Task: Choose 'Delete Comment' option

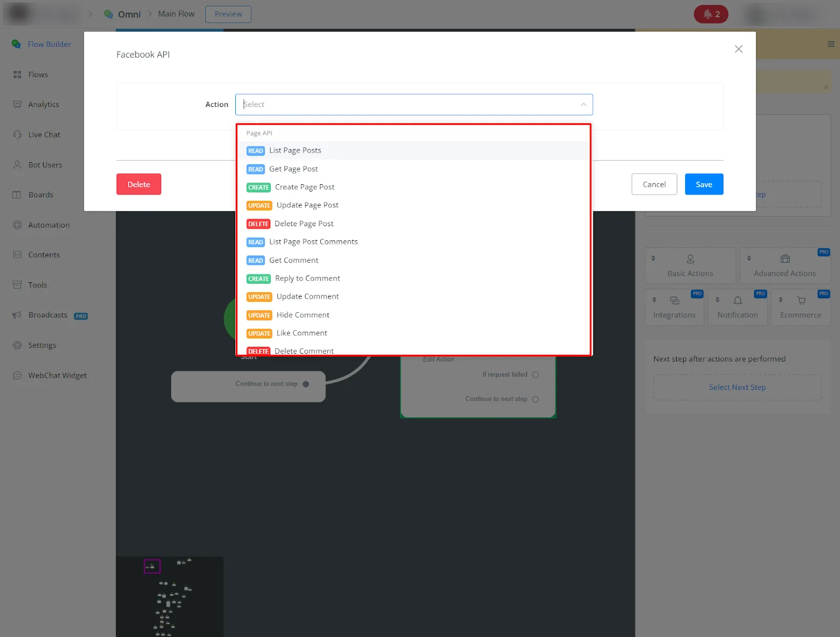Action: coord(414,350)
